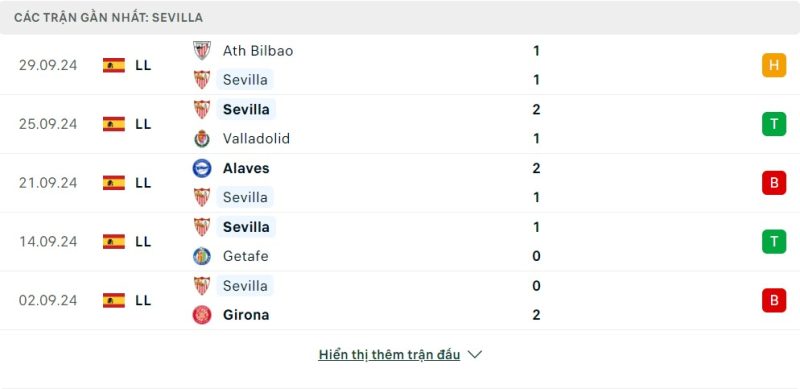The width and height of the screenshot is (800, 389).
Task: Click the Ath Bilbao club crest
Action: pyautogui.click(x=202, y=51)
